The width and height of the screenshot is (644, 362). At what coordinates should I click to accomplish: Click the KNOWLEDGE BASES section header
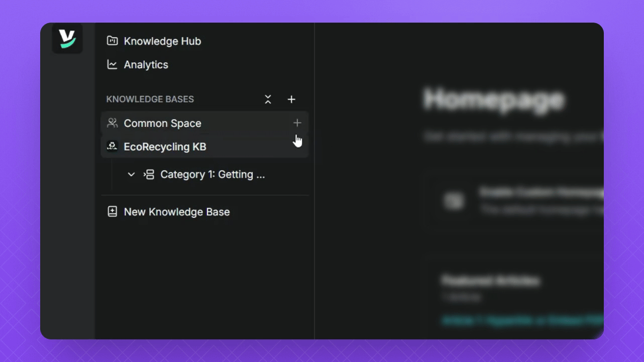tap(150, 99)
